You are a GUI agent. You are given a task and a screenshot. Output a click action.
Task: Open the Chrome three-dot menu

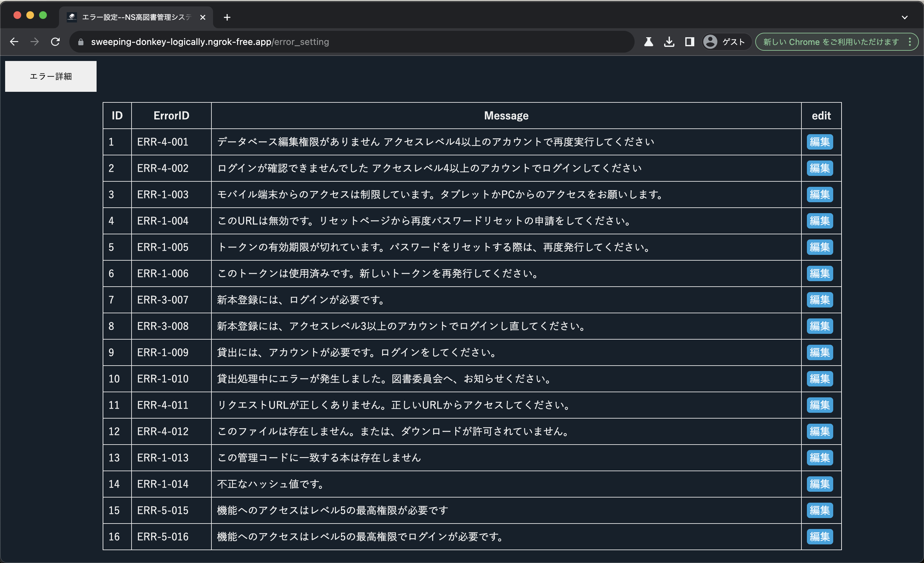point(910,42)
